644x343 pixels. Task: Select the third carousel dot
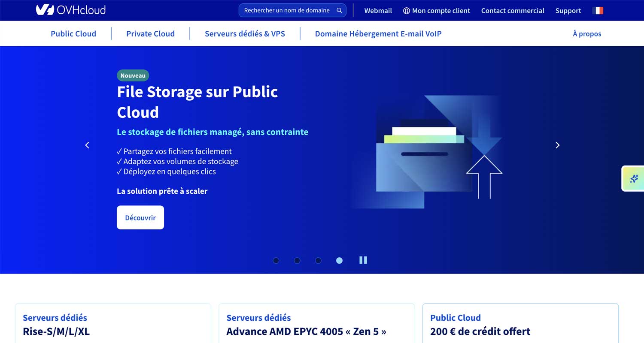[318, 260]
